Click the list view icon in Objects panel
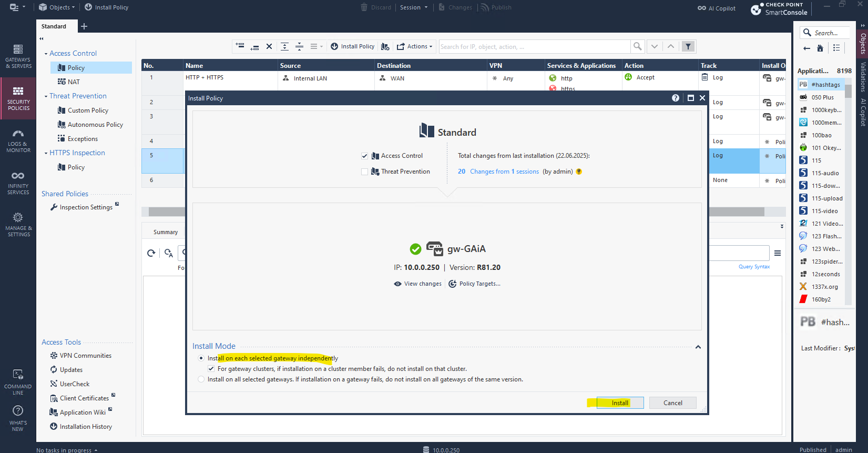 [836, 48]
